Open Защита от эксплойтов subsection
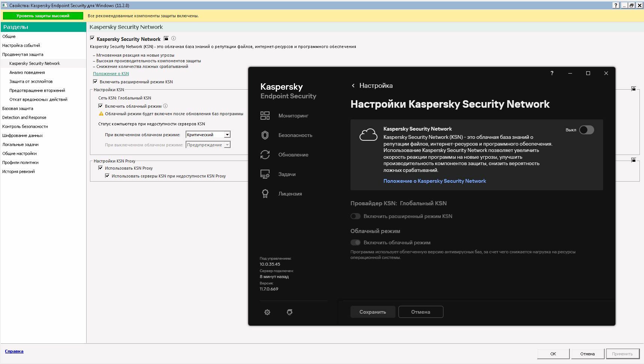644x364 pixels. coord(31,81)
